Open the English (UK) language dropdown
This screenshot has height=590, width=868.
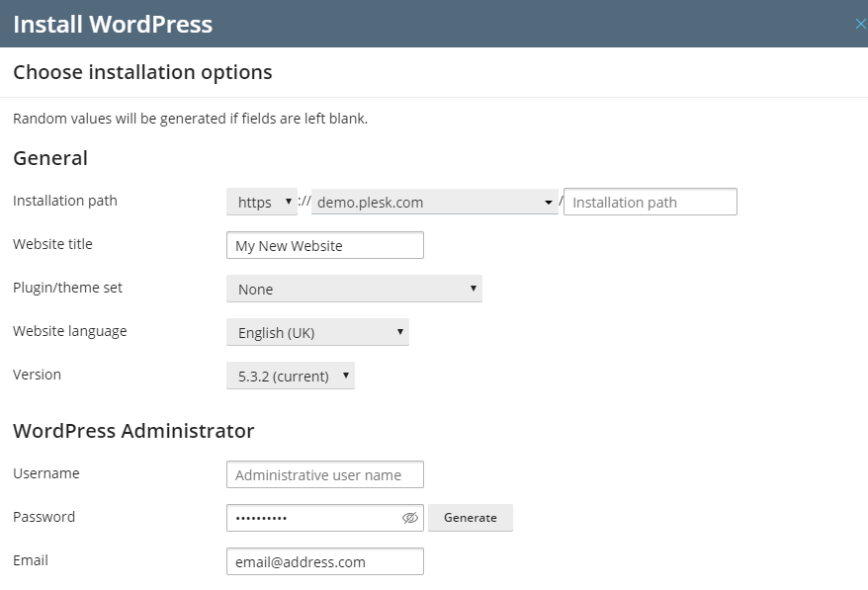317,332
